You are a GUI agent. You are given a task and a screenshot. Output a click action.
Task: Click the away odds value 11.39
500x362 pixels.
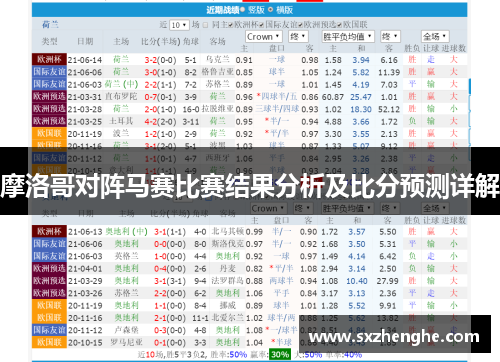coord(389,72)
